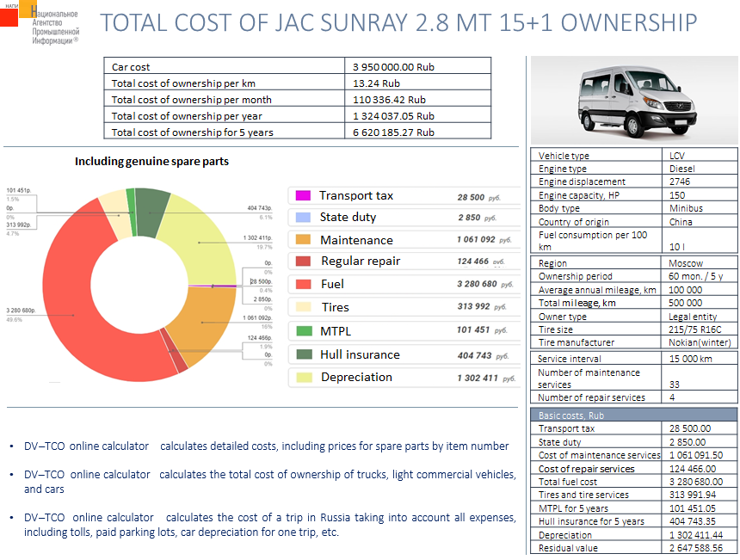740x560 pixels.
Task: Click the red Fuel legend swatch
Action: point(302,284)
